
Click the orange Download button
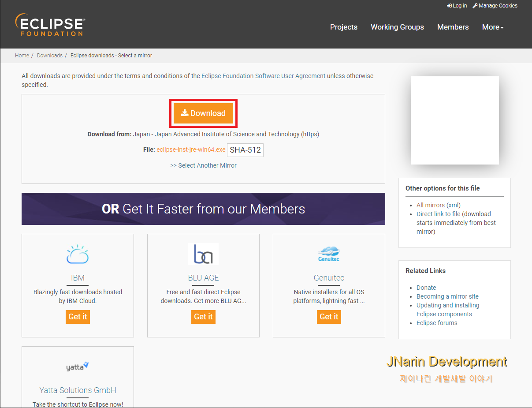click(x=203, y=113)
